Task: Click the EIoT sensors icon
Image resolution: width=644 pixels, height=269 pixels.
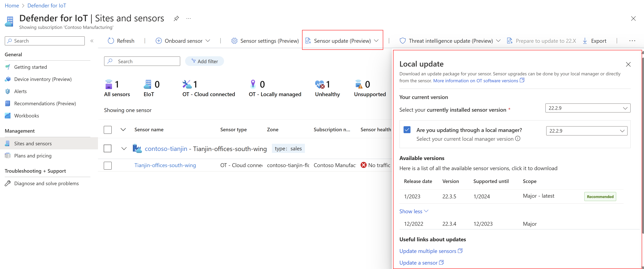Action: 148,84
